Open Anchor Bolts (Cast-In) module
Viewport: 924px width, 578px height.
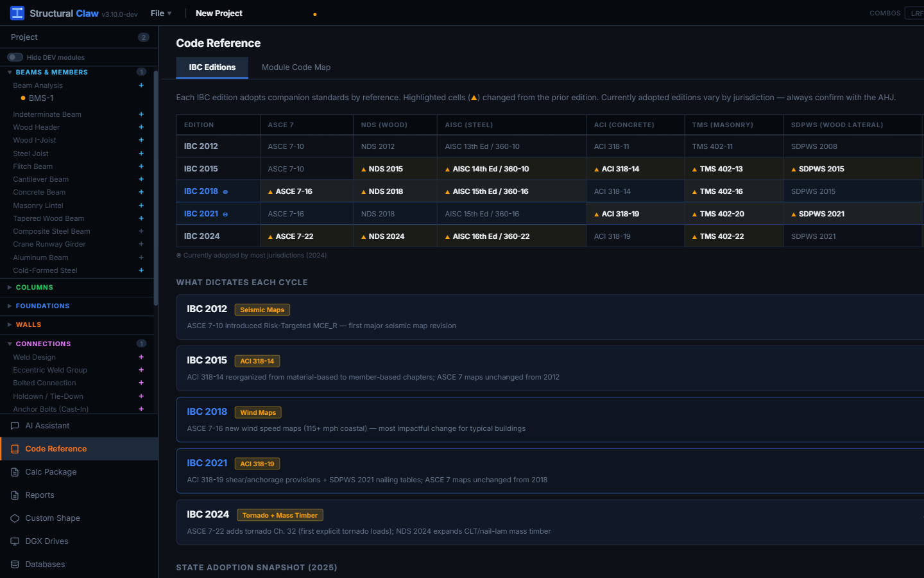coord(51,409)
